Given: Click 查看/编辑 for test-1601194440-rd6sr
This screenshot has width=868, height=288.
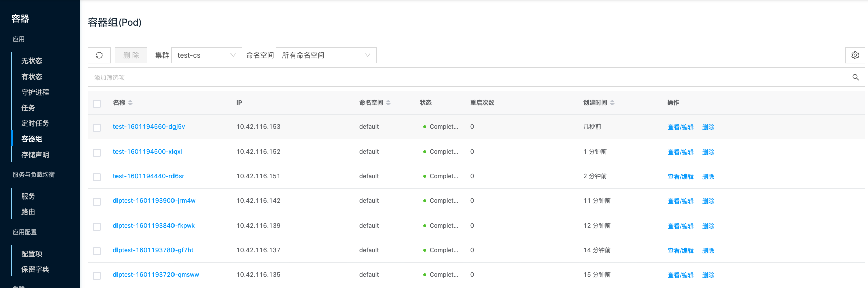Looking at the screenshot, I should 680,177.
